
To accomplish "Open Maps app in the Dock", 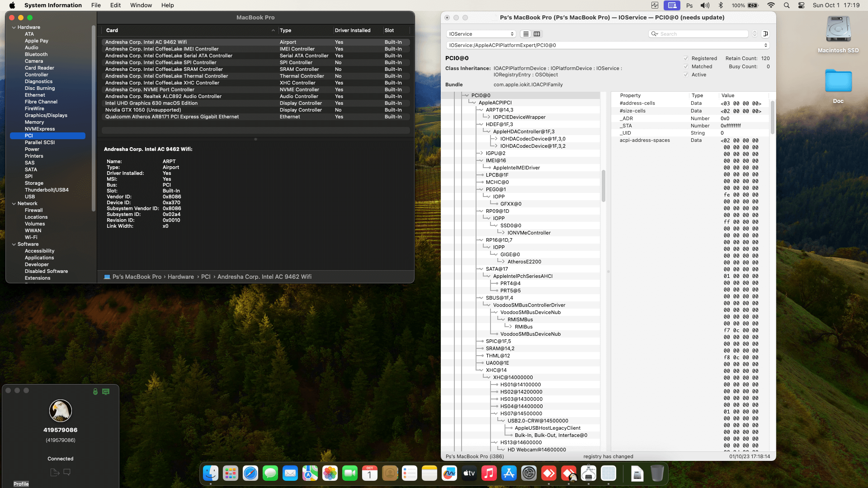I will tap(310, 473).
